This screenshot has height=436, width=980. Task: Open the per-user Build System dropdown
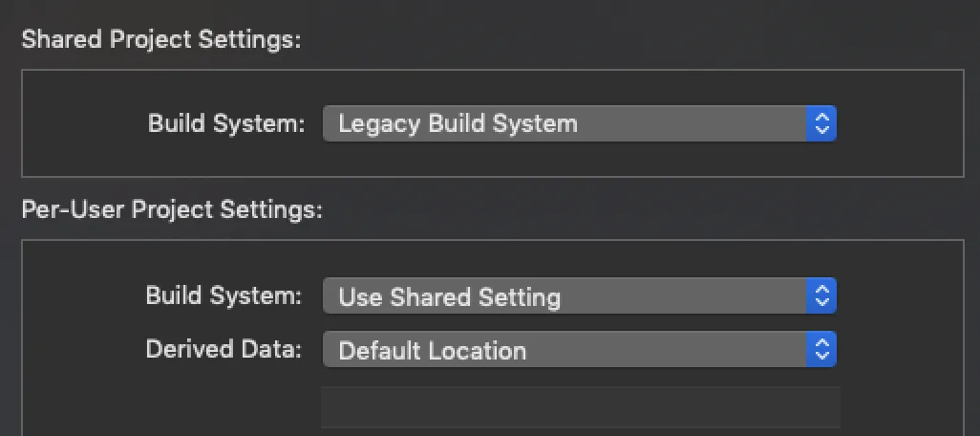coord(579,296)
